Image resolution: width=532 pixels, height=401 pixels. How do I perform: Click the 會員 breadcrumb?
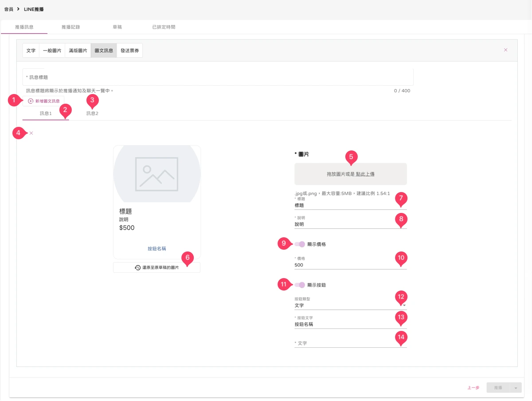pyautogui.click(x=8, y=9)
